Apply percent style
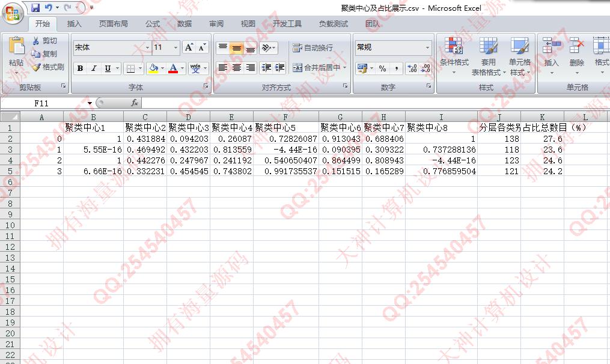The height and width of the screenshot is (364, 610). click(382, 68)
